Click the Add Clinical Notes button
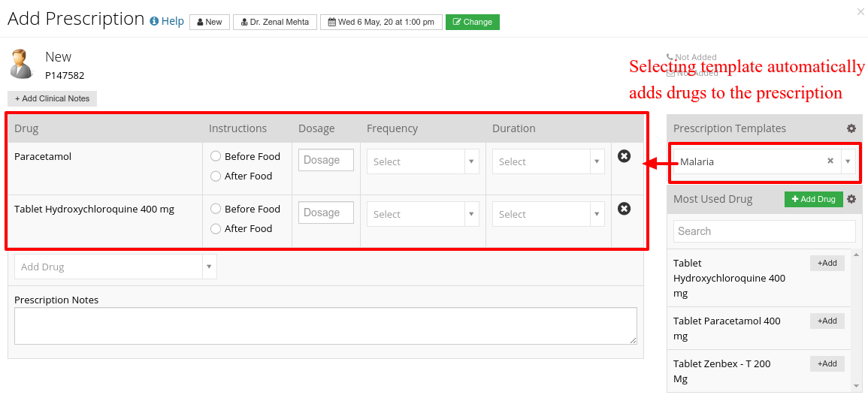The image size is (868, 407). point(52,98)
